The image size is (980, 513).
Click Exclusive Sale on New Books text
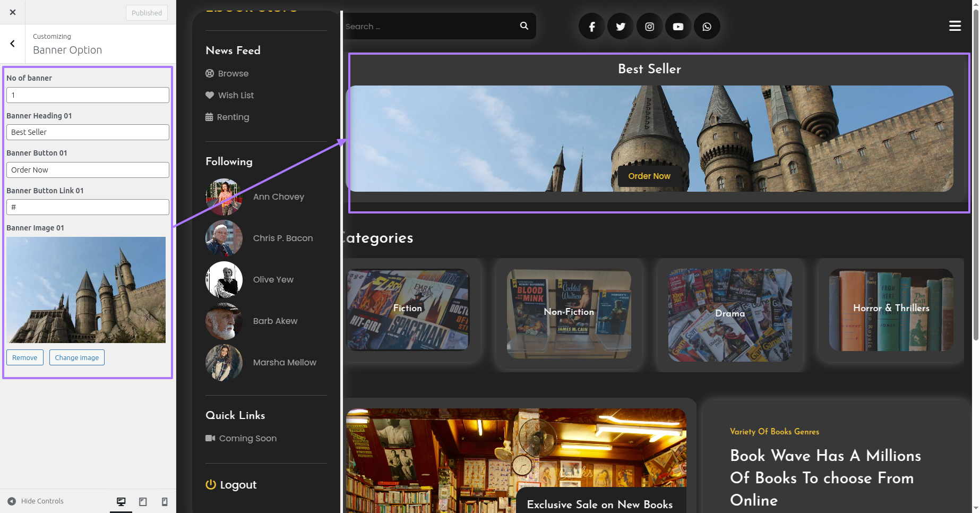[600, 505]
